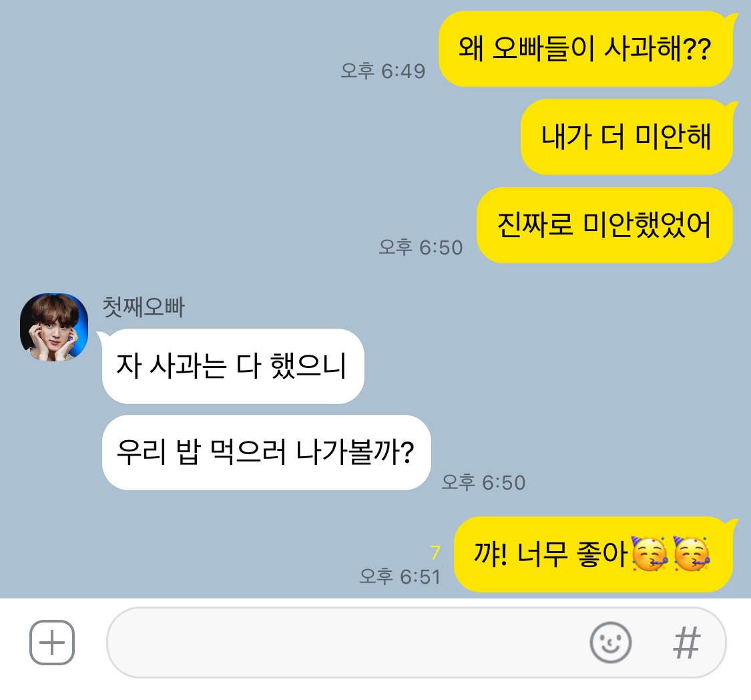The height and width of the screenshot is (700, 751).
Task: Tap the second party face emoji
Action: click(x=691, y=554)
